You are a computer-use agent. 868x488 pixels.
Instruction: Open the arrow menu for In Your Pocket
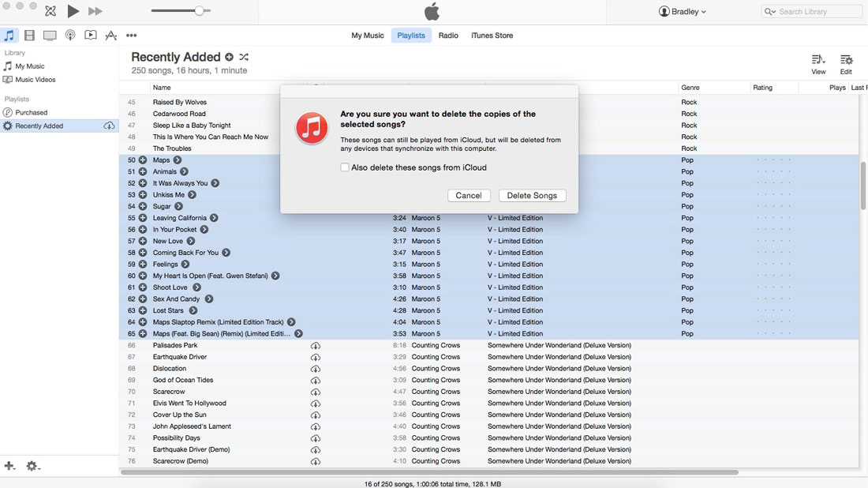coord(204,230)
